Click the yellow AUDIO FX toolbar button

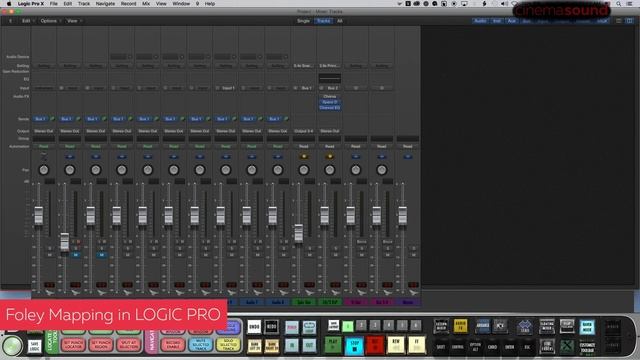[460, 326]
